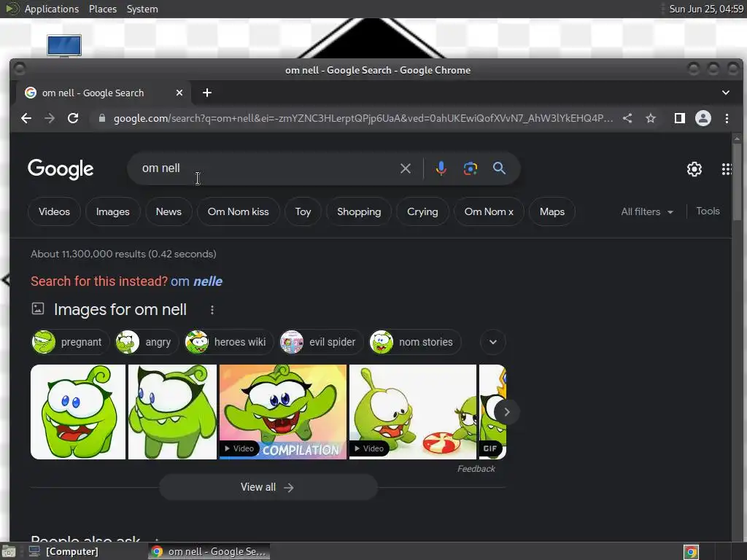Screen dimensions: 747x560
Task: Select the Maps filter
Action: 552,212
